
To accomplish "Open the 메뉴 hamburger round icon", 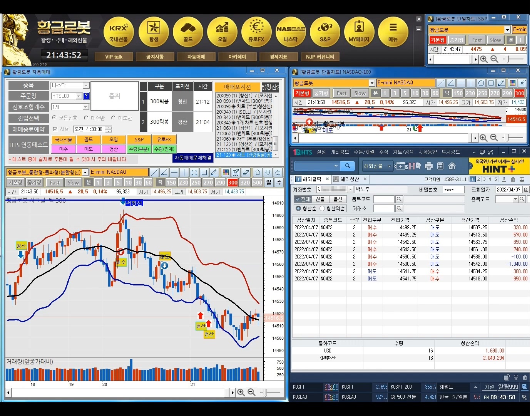I will pos(393,32).
